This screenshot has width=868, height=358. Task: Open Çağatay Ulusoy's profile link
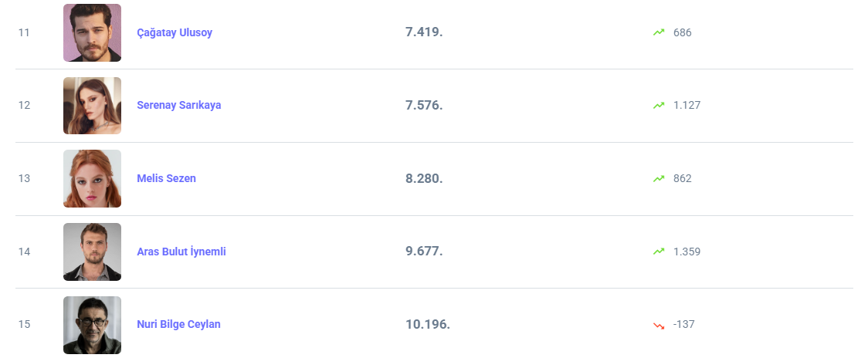pos(175,32)
